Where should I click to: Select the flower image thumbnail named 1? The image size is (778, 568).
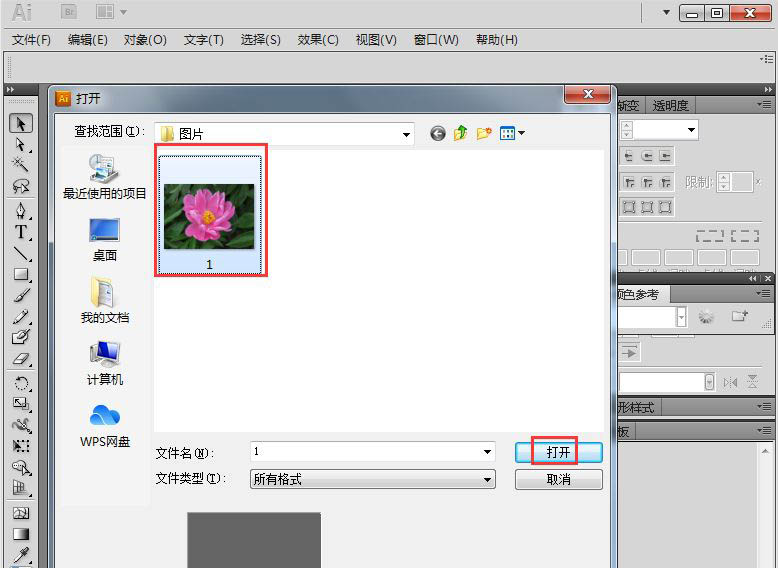pos(209,215)
